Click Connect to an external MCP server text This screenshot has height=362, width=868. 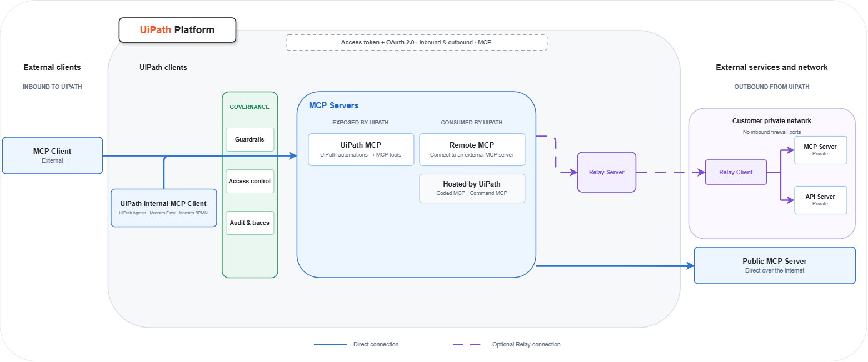point(472,154)
